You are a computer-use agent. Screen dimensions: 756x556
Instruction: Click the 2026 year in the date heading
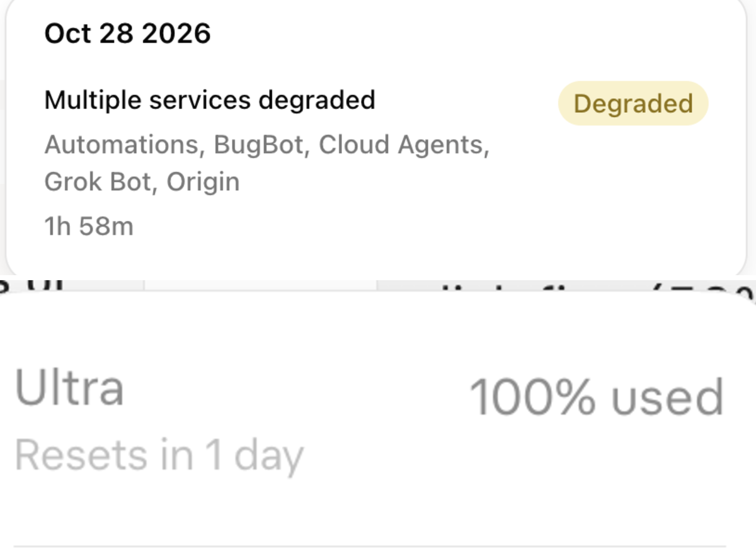pos(176,33)
